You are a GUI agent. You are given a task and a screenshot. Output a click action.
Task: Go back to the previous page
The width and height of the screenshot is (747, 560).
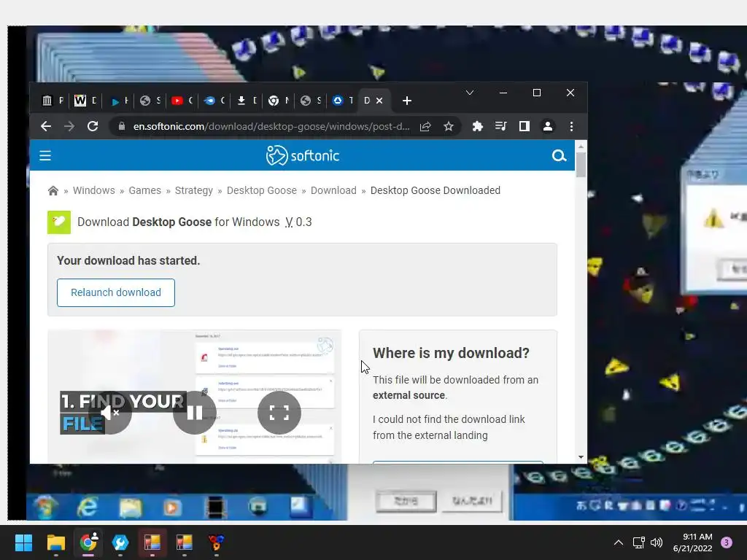(46, 126)
